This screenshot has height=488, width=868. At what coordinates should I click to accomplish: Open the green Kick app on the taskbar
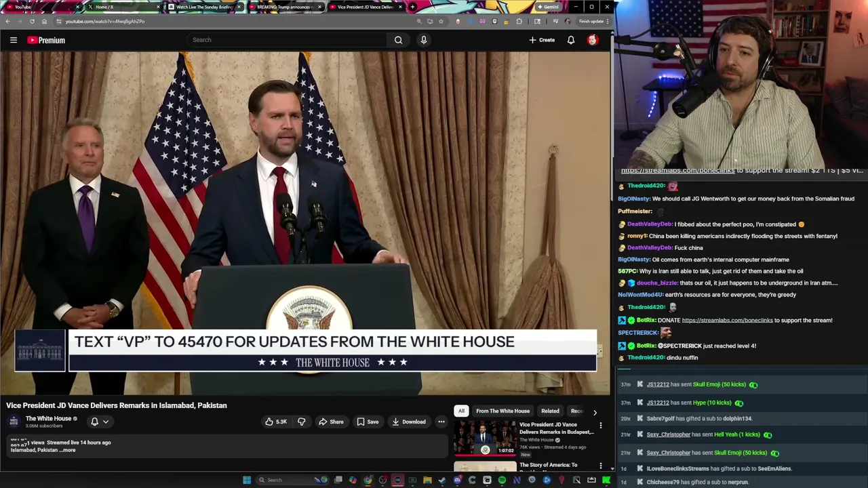(606, 480)
